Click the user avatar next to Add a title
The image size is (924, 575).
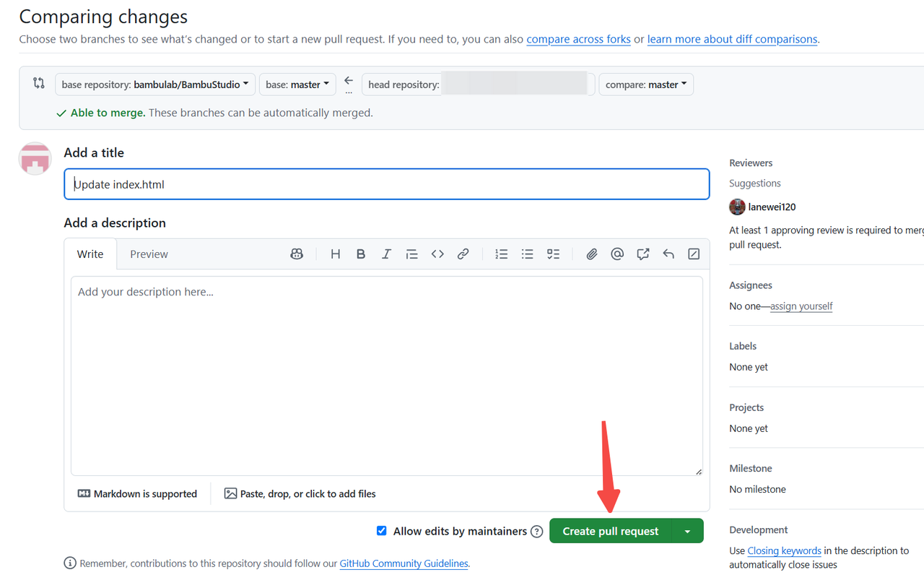click(35, 158)
